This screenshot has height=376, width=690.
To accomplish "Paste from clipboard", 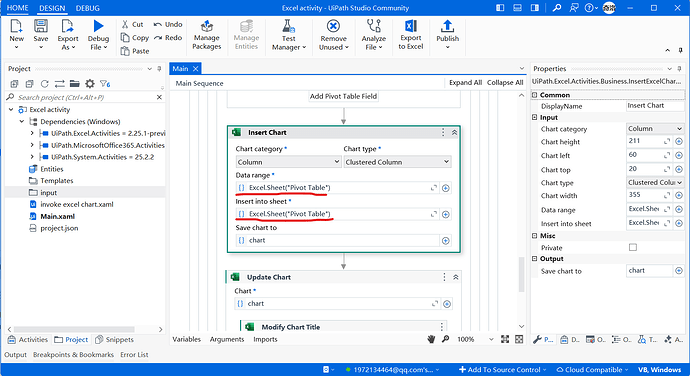I will 135,51.
